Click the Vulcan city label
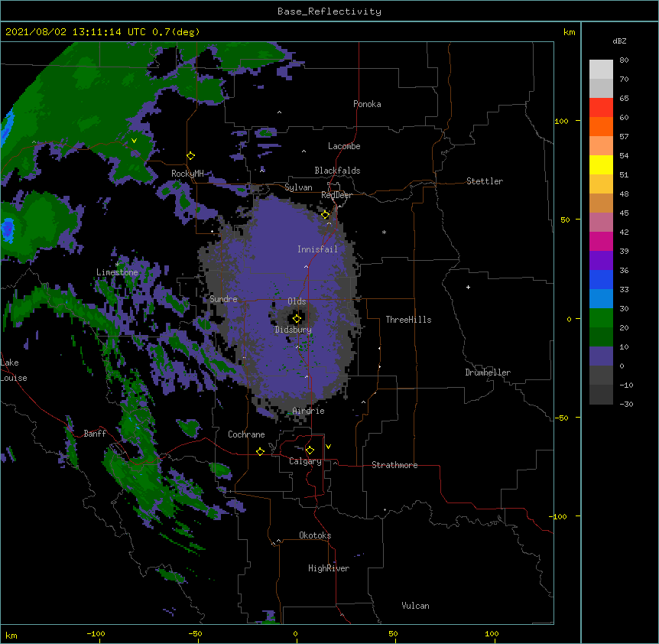 415,606
